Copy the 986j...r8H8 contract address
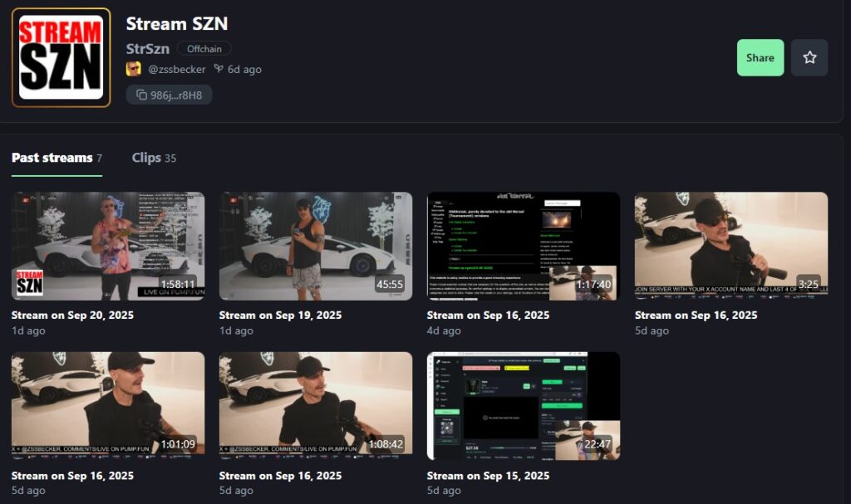Image resolution: width=851 pixels, height=504 pixels. [169, 95]
